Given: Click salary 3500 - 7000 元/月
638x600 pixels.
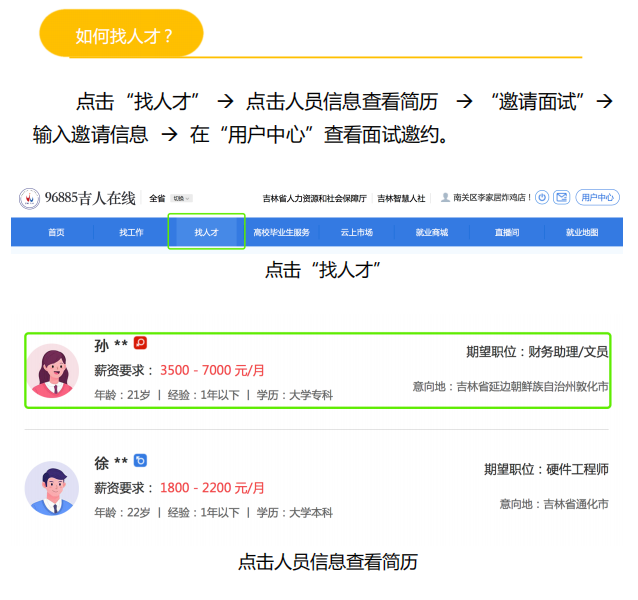Looking at the screenshot, I should click(212, 371).
